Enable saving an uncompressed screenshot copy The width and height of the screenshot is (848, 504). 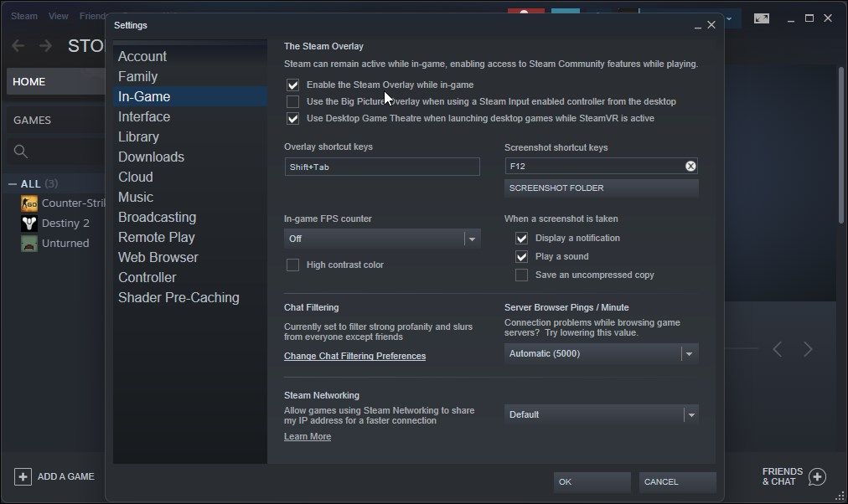point(521,275)
